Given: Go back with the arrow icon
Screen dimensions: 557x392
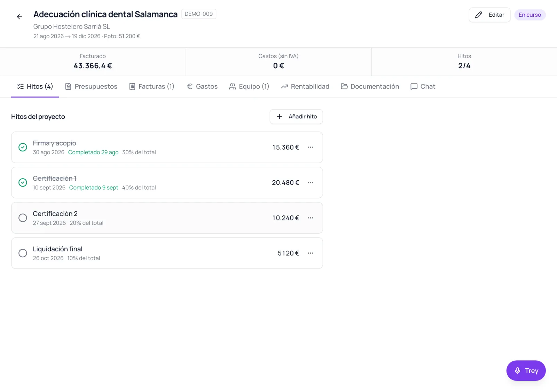Looking at the screenshot, I should point(19,17).
